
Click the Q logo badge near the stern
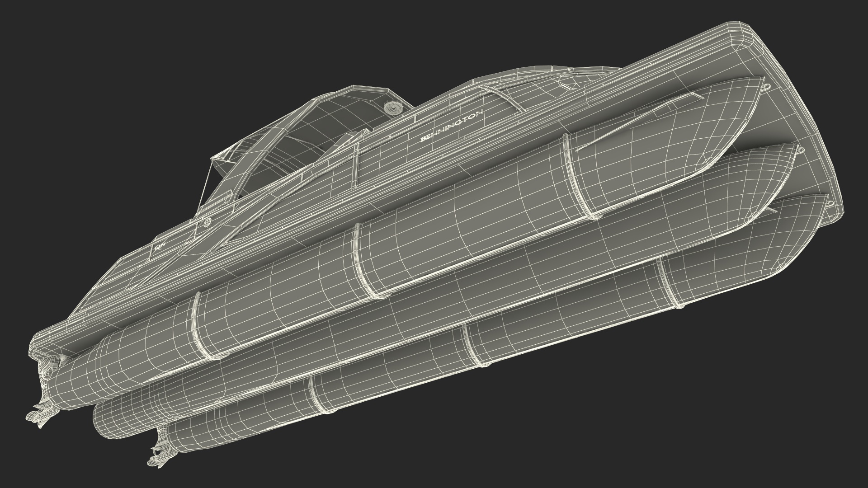158,247
